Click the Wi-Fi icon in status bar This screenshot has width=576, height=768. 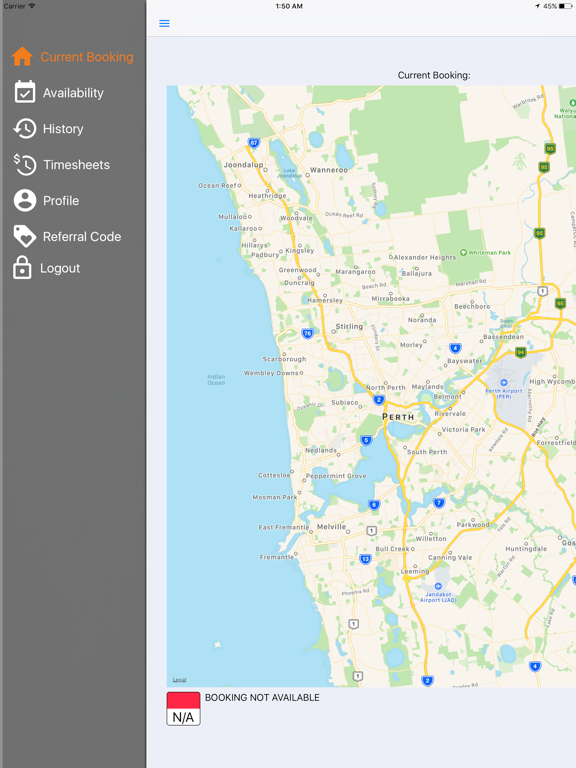(32, 6)
